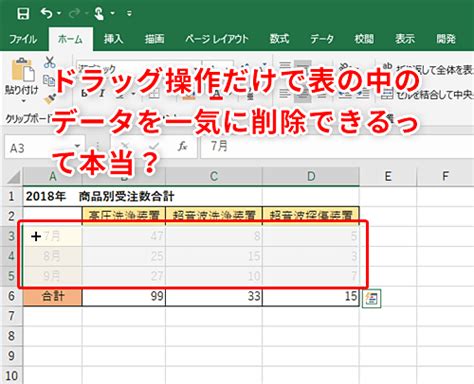Image resolution: width=474 pixels, height=384 pixels.
Task: Click cell showing 47 in row 3
Action: (x=124, y=236)
